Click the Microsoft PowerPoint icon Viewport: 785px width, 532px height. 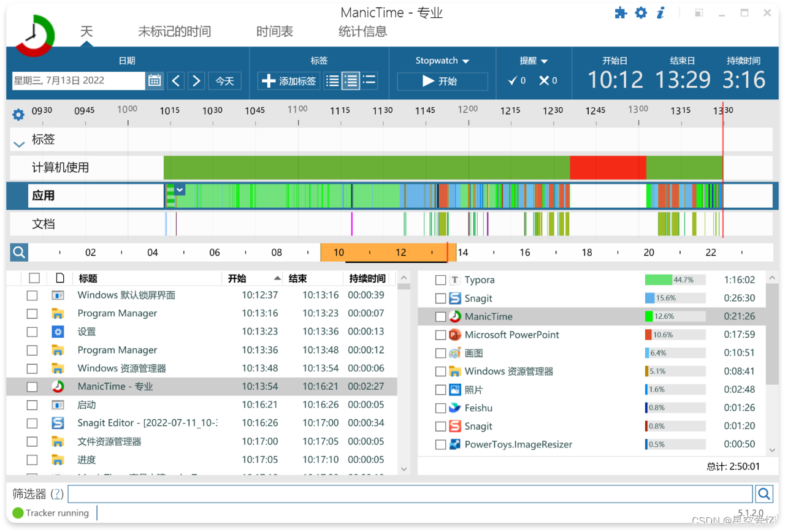454,335
